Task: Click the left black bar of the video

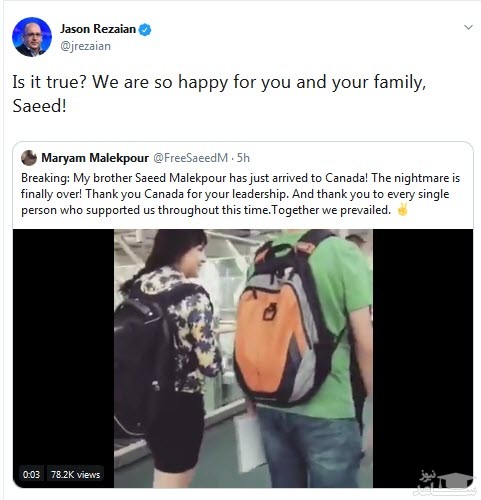Action: point(63,347)
